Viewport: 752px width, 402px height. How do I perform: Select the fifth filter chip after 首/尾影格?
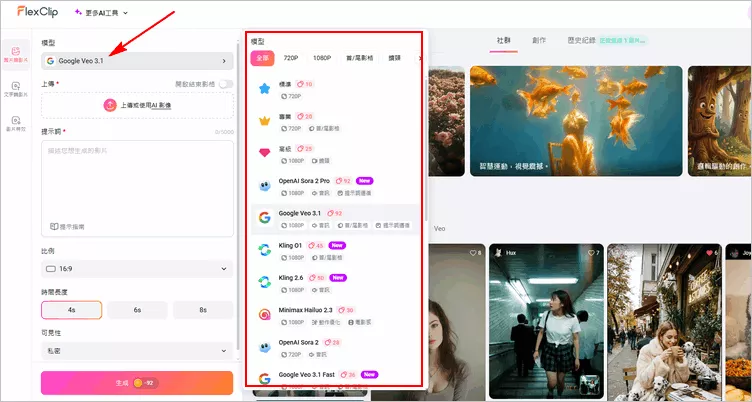pos(394,58)
